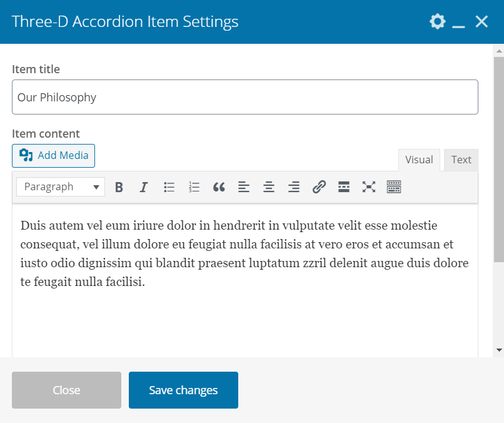Insert or edit a link
Viewport: 504px width, 423px height.
tap(319, 186)
